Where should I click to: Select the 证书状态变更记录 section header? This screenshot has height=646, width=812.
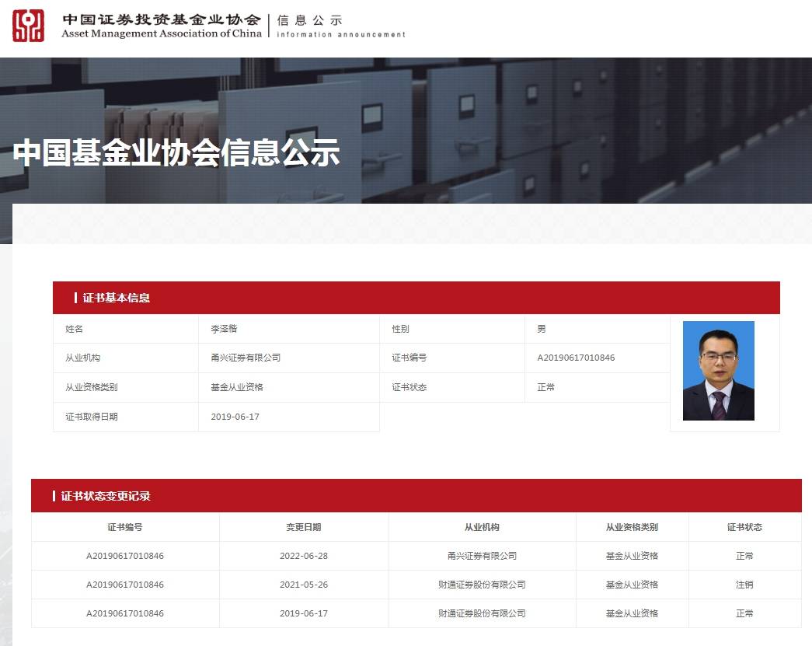coord(106,496)
